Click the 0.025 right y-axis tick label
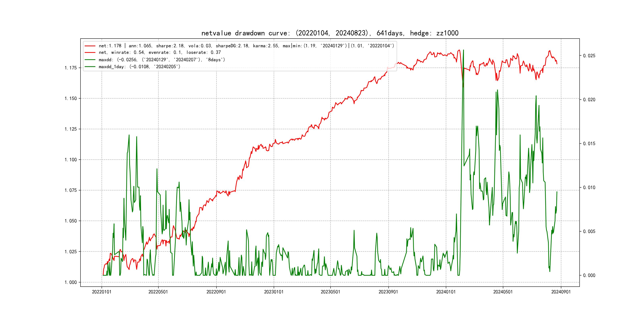The width and height of the screenshot is (644, 322). pos(589,56)
